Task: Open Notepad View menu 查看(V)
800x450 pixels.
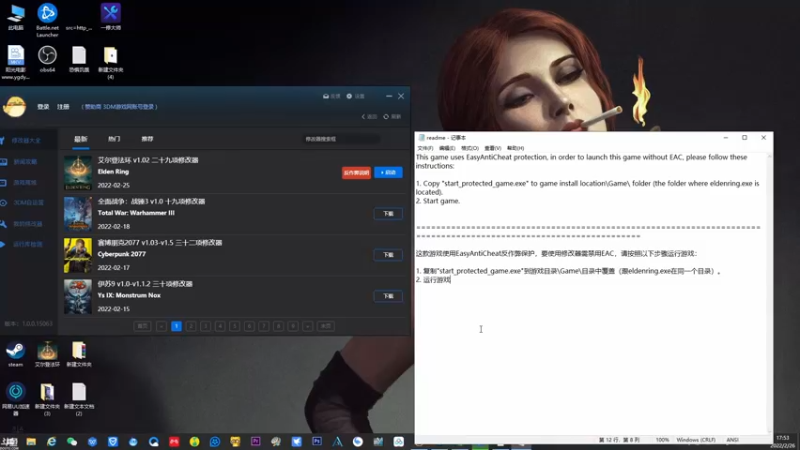Action: [x=492, y=148]
